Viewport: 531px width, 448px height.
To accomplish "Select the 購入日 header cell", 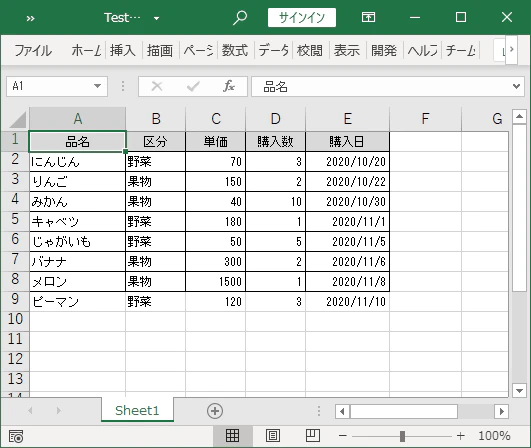I will (347, 142).
